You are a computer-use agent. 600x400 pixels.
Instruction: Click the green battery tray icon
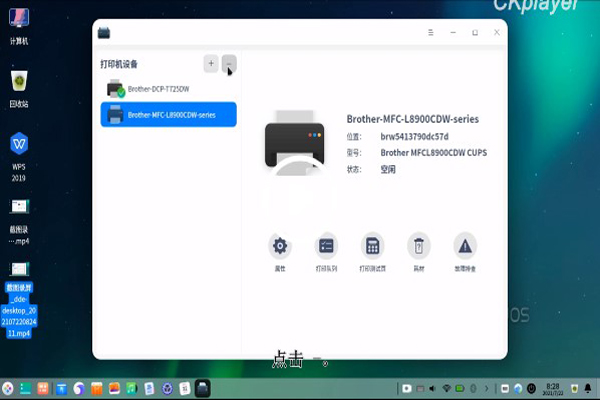(x=460, y=389)
